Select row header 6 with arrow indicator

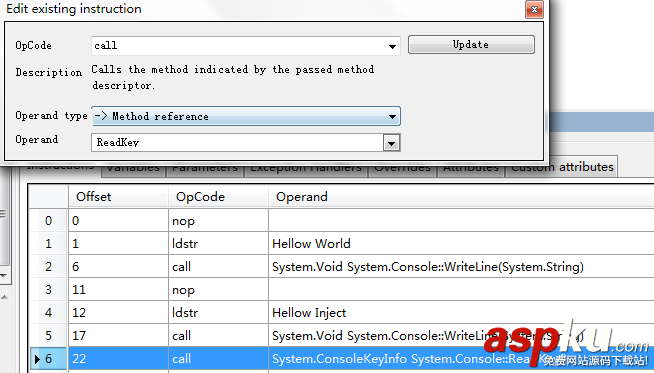tap(48, 358)
